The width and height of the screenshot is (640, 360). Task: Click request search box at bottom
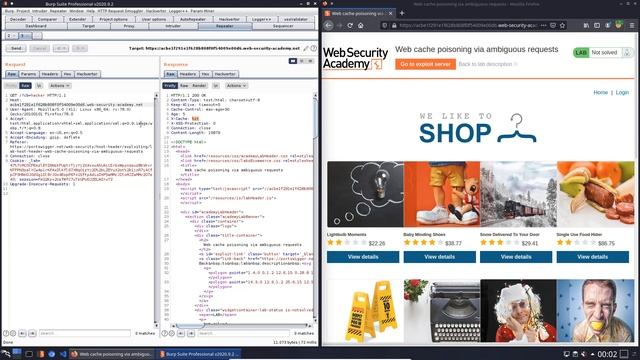point(85,333)
